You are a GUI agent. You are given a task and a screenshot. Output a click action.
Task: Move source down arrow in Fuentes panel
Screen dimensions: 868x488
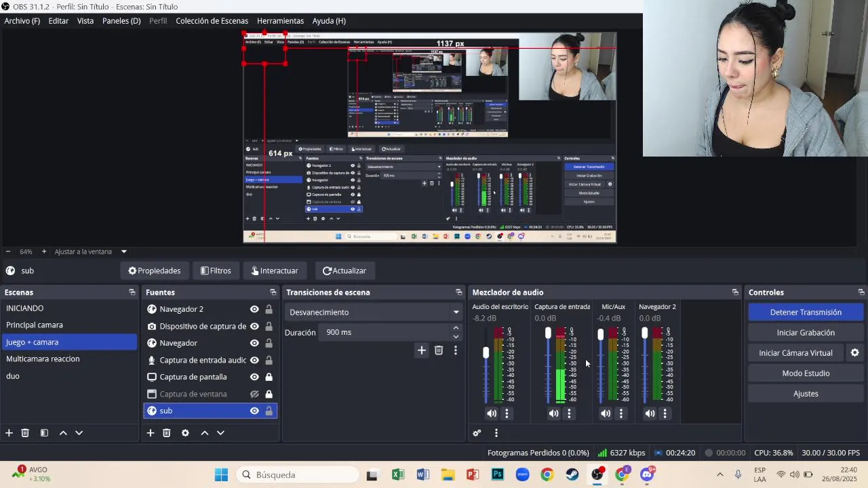[220, 433]
